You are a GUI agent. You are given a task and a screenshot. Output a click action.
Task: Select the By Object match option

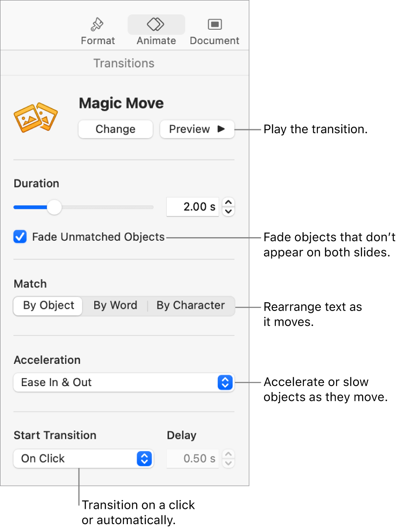coord(48,305)
